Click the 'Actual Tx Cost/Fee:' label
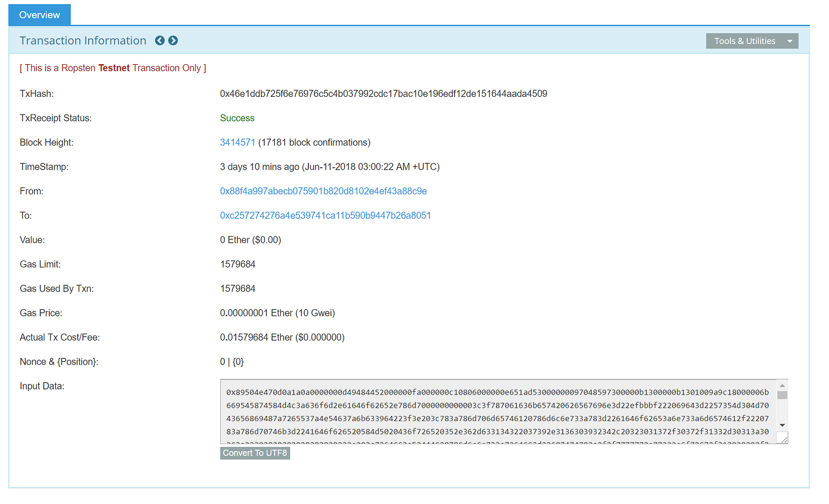Image resolution: width=829 pixels, height=504 pixels. (60, 337)
